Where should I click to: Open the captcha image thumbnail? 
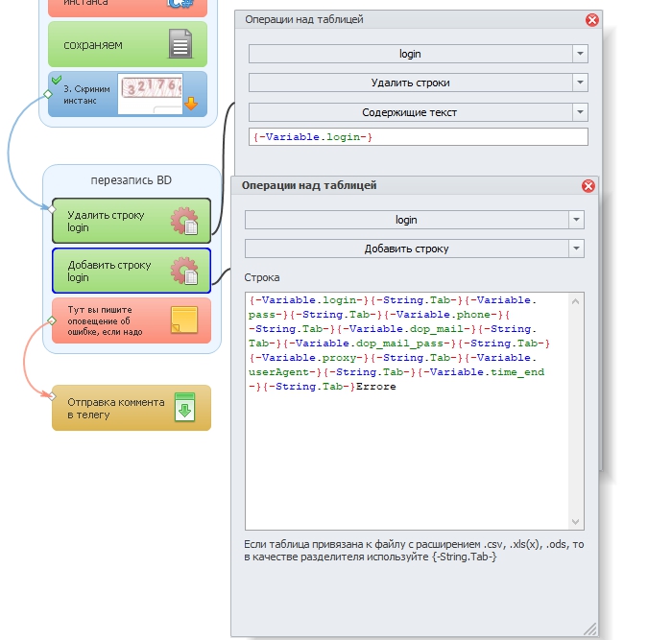[x=149, y=91]
